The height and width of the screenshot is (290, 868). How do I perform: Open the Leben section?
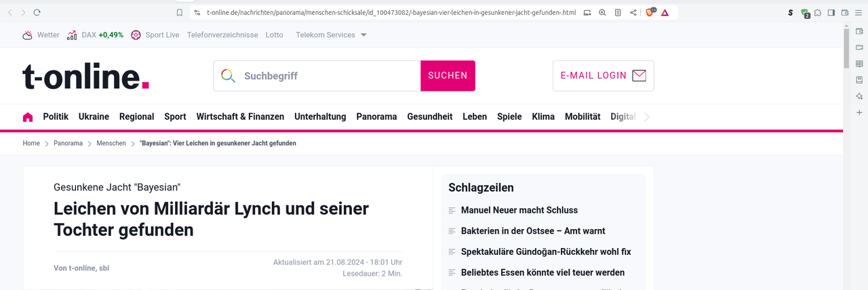(475, 117)
